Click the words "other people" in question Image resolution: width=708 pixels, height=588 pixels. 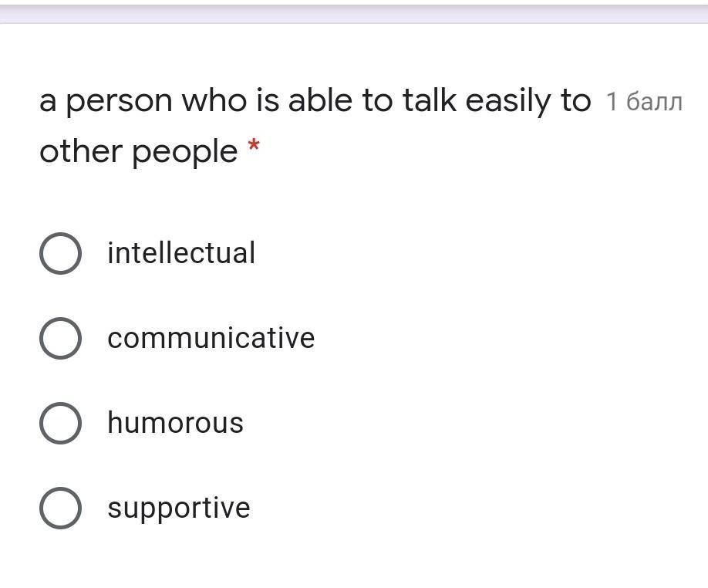point(138,152)
